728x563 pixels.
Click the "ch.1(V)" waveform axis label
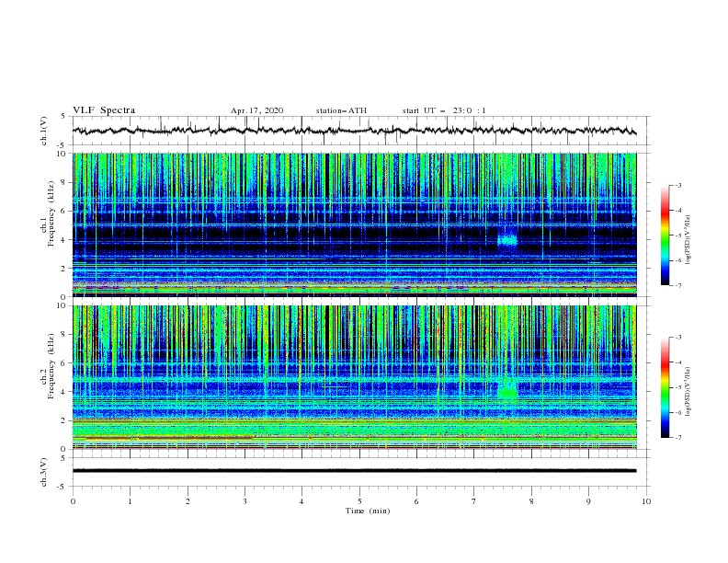tap(44, 131)
